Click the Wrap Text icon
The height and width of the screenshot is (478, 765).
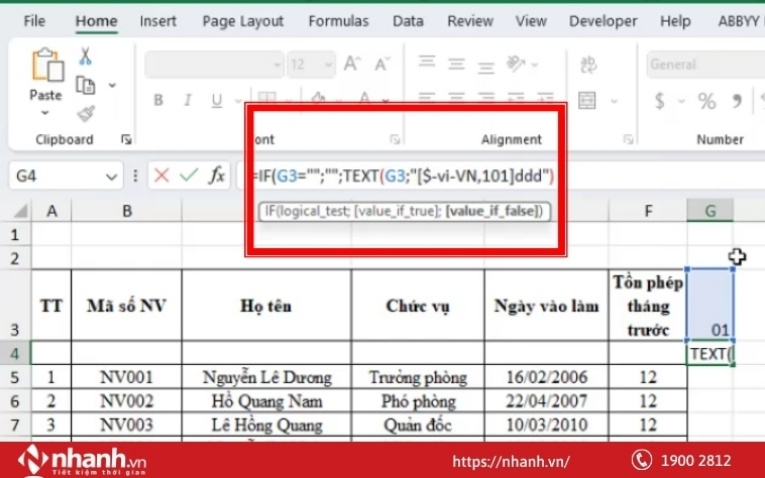click(x=588, y=64)
